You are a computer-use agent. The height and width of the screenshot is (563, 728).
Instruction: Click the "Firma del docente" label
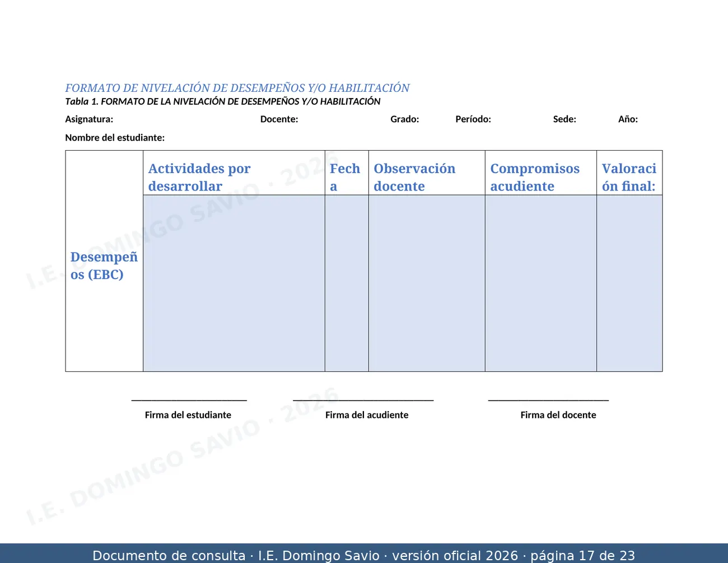pyautogui.click(x=558, y=415)
